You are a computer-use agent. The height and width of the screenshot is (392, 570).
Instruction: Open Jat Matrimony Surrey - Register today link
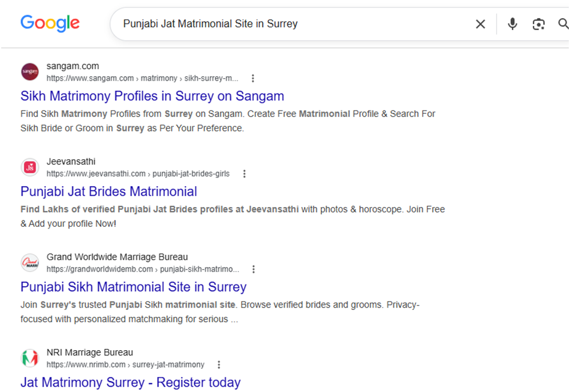tap(130, 383)
